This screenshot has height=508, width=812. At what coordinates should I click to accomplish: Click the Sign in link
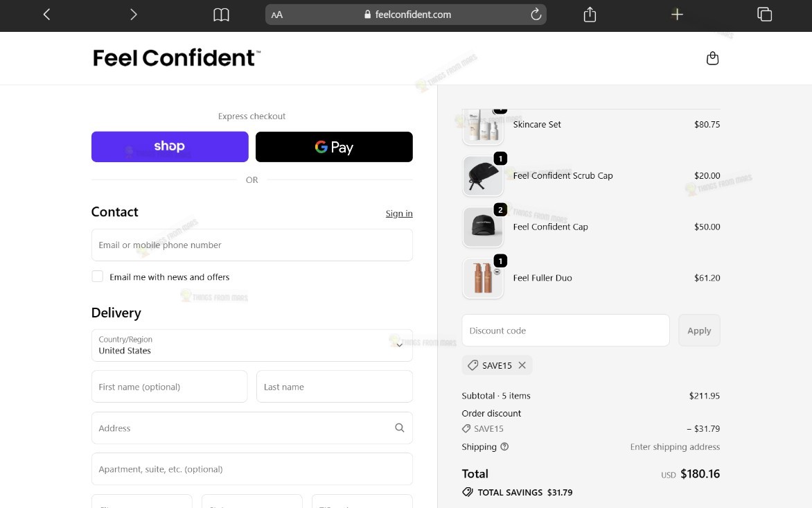[x=399, y=213]
